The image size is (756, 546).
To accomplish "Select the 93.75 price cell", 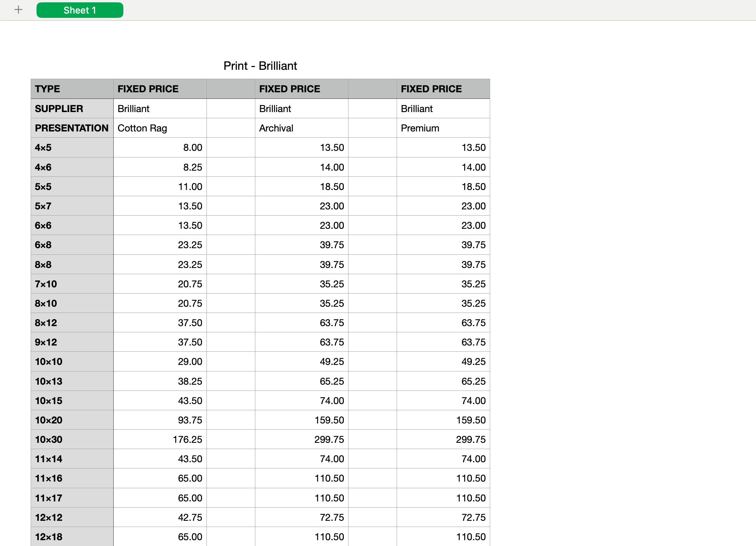I will pyautogui.click(x=160, y=420).
